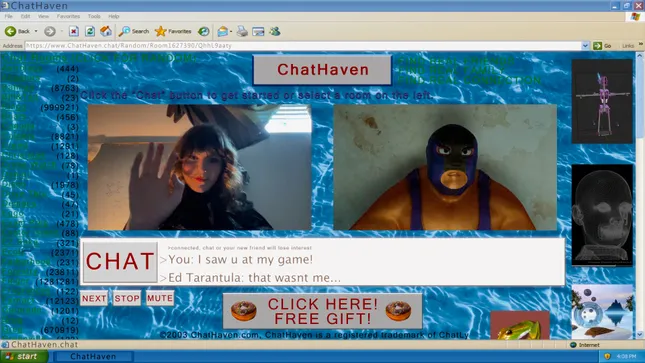The image size is (645, 363).
Task: Click the Refresh page icon
Action: click(x=90, y=31)
